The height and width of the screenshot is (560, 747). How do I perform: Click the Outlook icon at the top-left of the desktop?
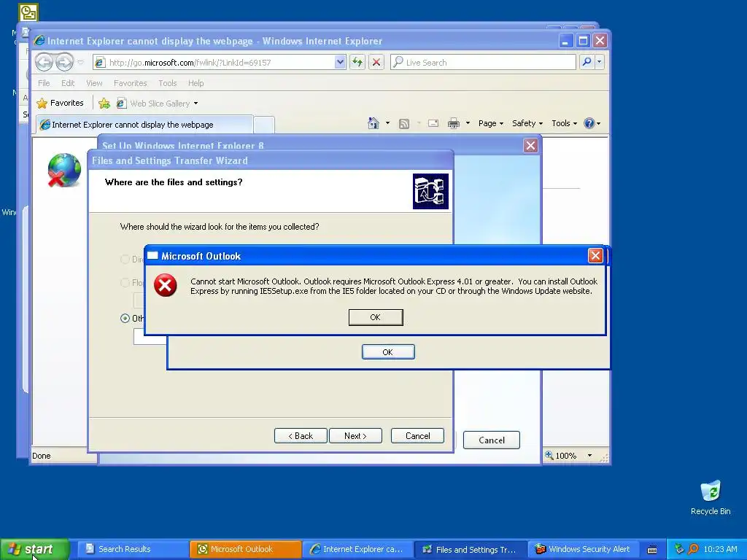28,12
